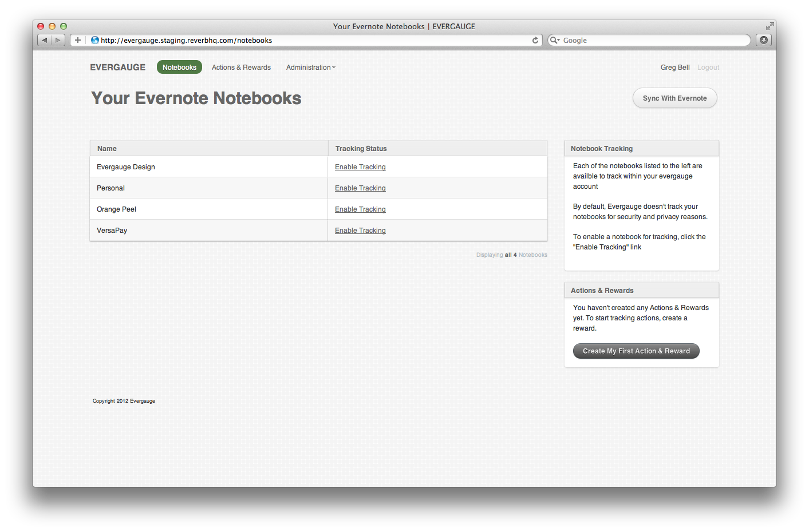Click the Notebook Tracking panel header
809x532 pixels.
click(642, 148)
